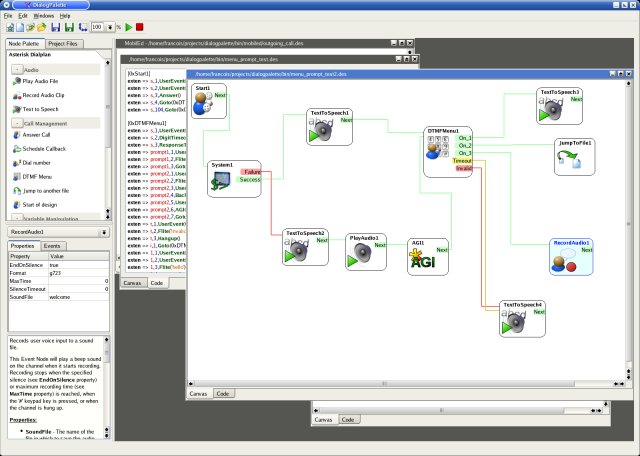Click the red Stop button in toolbar
This screenshot has height=456, width=640.
coord(140,28)
